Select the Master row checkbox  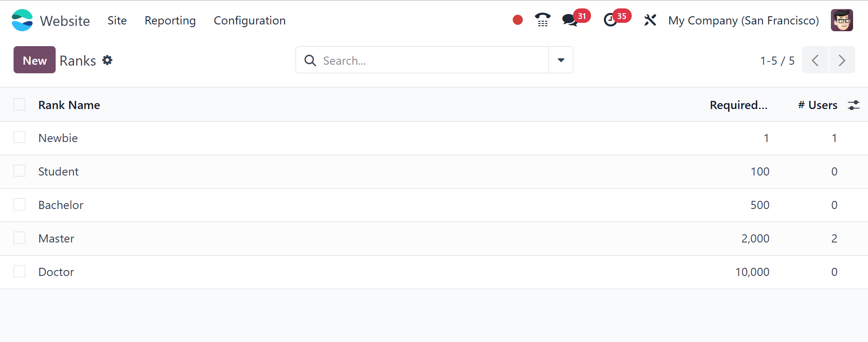[x=19, y=238]
